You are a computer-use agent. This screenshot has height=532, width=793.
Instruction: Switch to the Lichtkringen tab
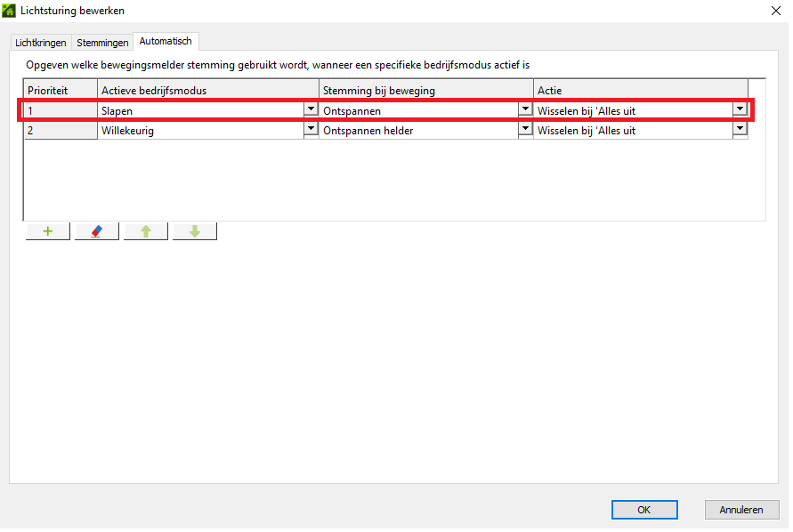(41, 43)
